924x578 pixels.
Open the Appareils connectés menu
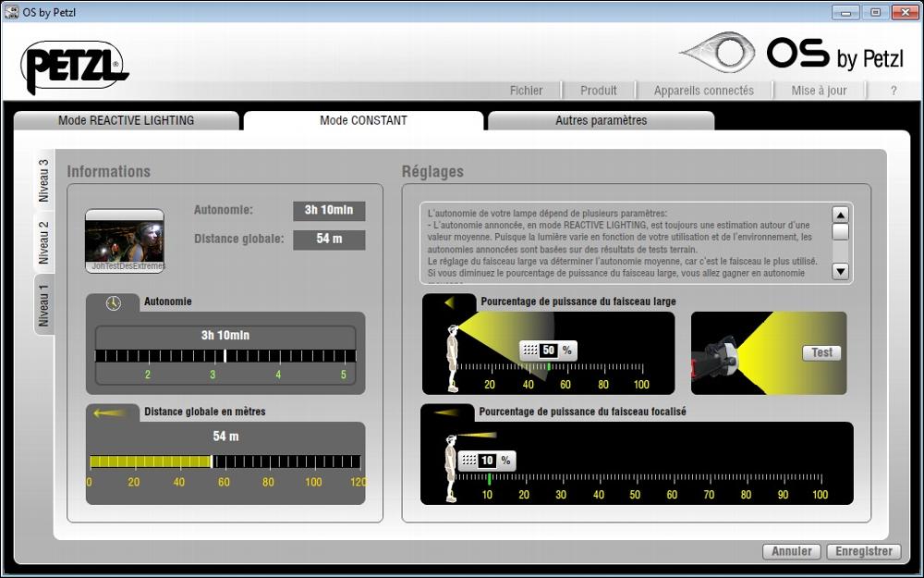point(703,91)
